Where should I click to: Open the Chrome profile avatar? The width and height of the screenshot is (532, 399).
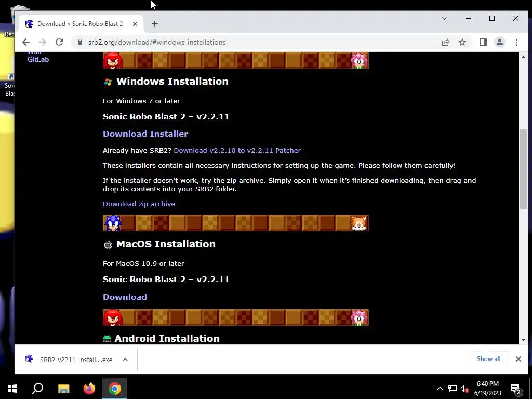pyautogui.click(x=499, y=42)
